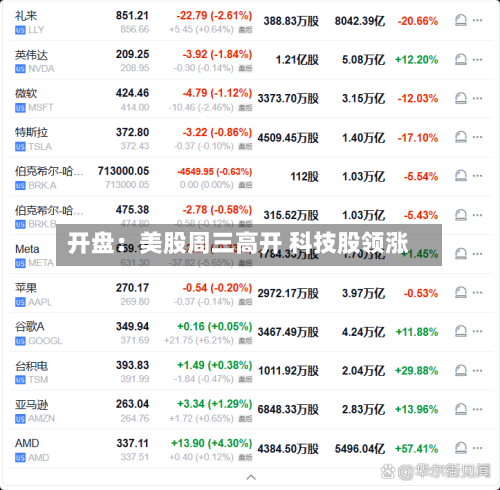Click the alert bell for 亚马逊 AMZN

[x=461, y=409]
